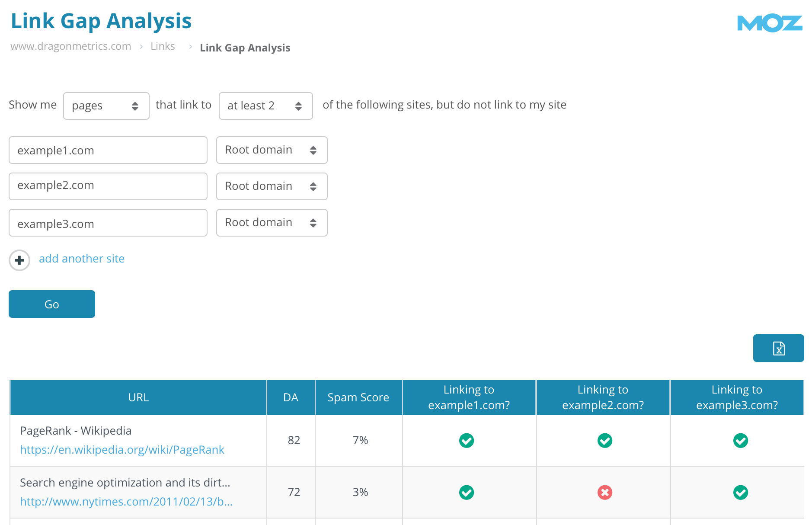Click www.dragonmetrics.com in the breadcrumb
The image size is (812, 525).
click(71, 46)
